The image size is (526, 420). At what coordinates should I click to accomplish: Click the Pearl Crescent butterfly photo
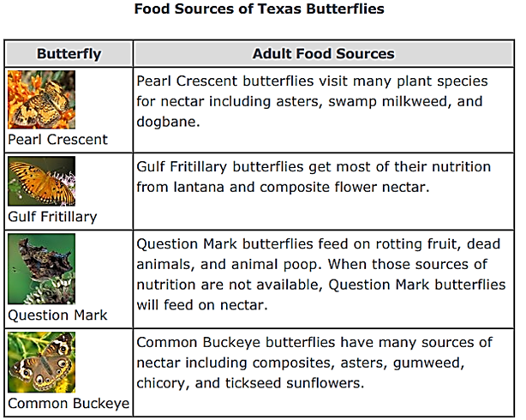(41, 99)
